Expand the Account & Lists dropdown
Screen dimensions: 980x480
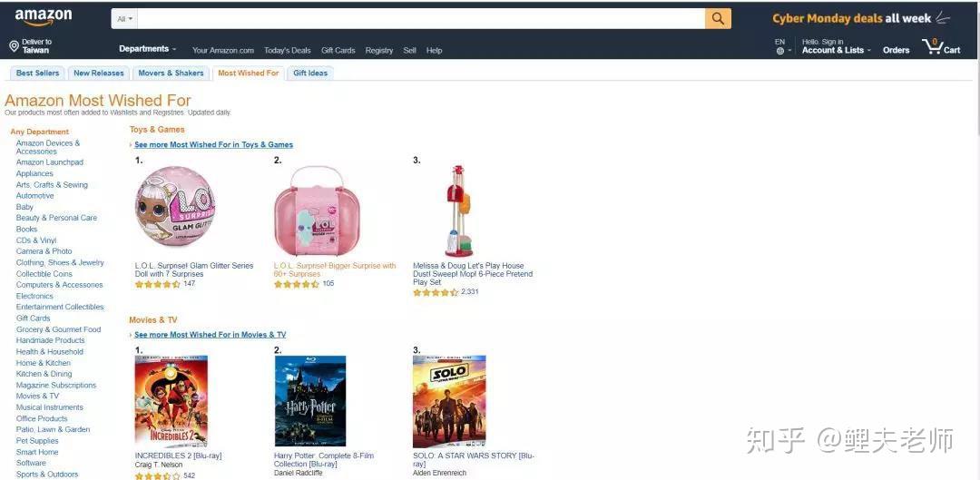click(x=836, y=51)
